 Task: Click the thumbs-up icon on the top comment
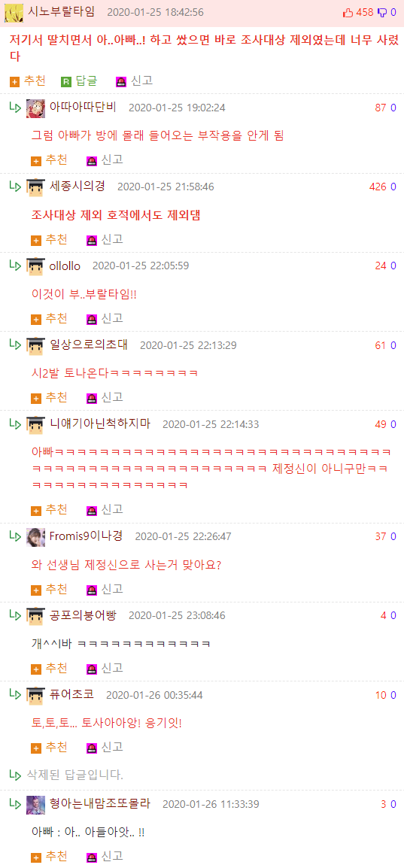point(348,12)
